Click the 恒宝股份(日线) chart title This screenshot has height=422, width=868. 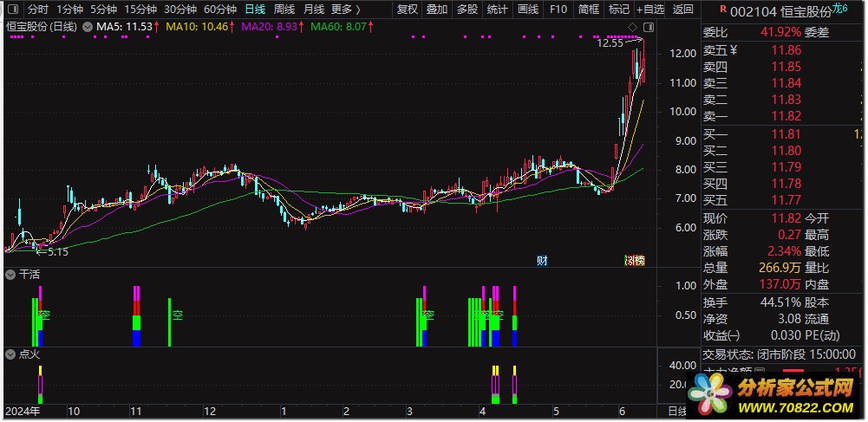click(x=42, y=26)
